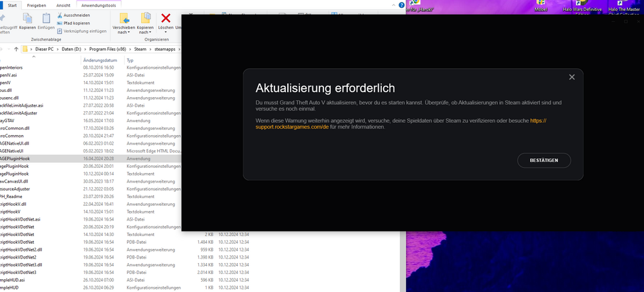Screen dimensions: 644x292
Task: Click Pfad kopieren in the ribbon
Action: tap(73, 23)
